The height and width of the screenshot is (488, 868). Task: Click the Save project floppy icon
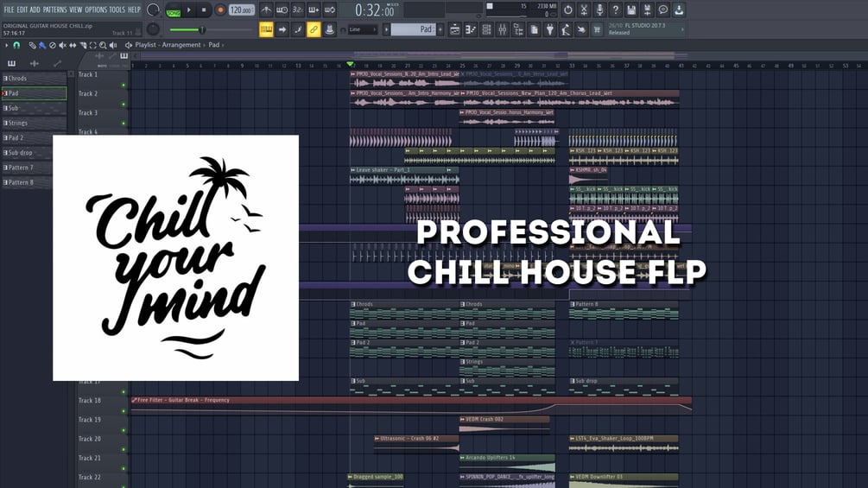click(631, 10)
